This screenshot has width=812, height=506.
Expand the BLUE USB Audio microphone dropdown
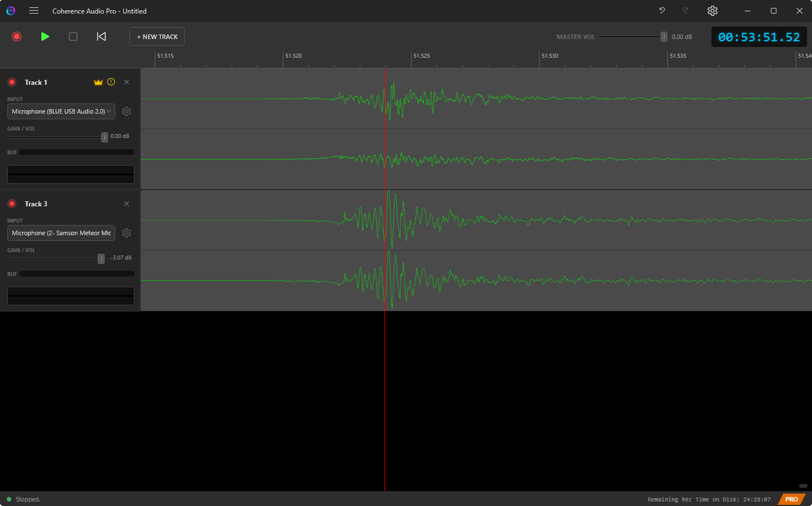tap(61, 111)
